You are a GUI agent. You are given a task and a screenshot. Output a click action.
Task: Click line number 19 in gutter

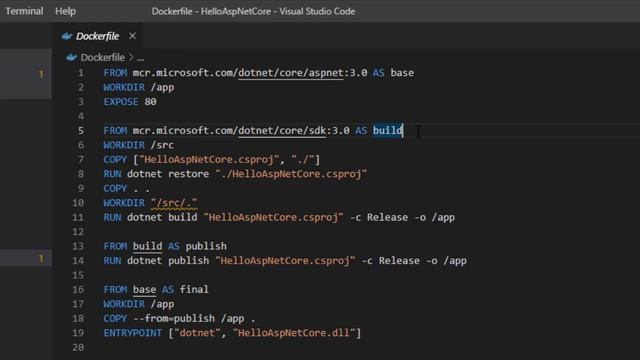tap(78, 333)
